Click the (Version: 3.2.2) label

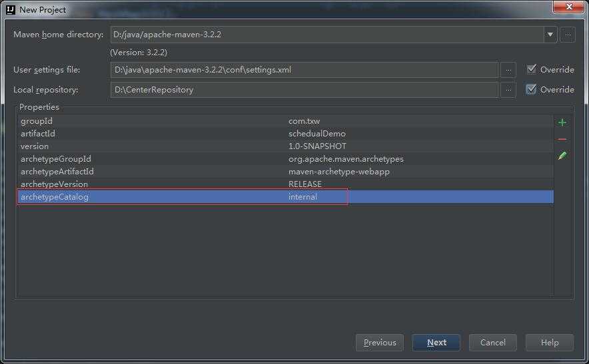pyautogui.click(x=139, y=53)
